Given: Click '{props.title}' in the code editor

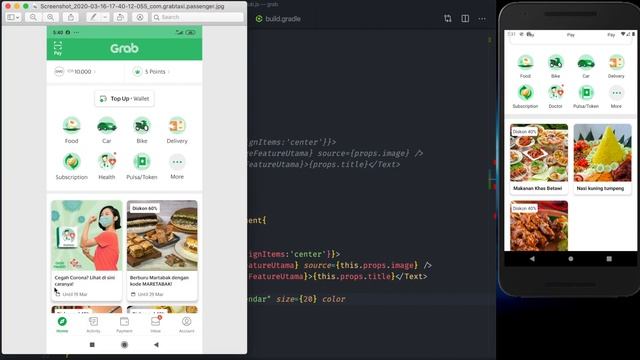Looking at the screenshot, I should pos(338,164).
